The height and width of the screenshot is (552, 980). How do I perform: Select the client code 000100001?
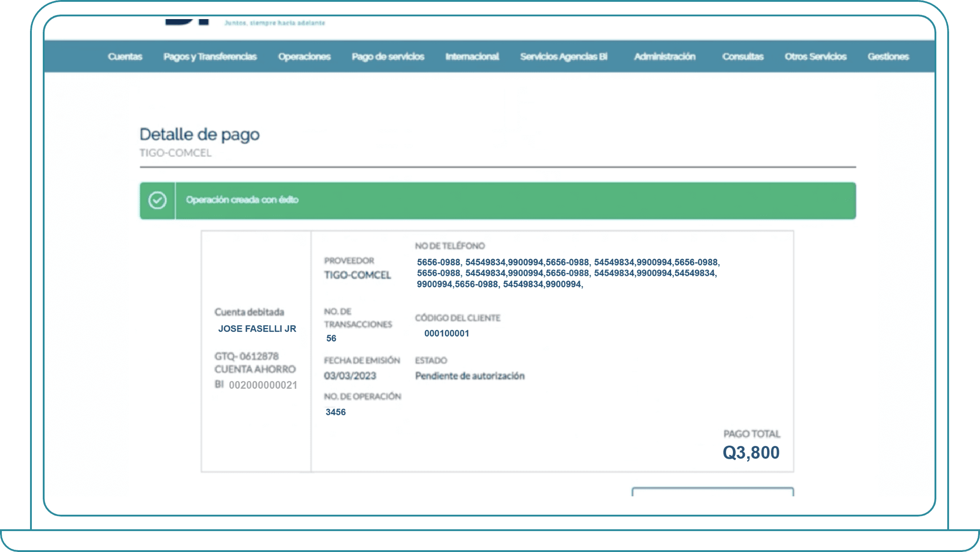(x=447, y=333)
